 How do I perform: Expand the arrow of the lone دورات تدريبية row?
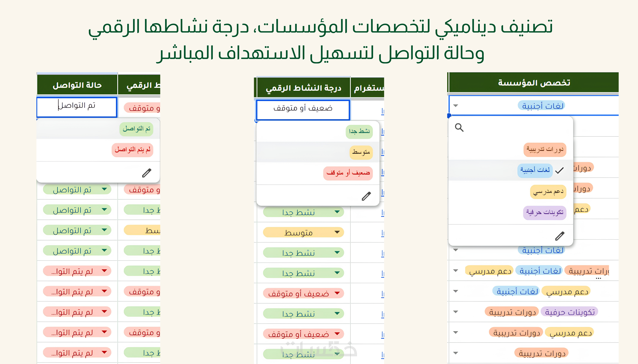click(x=456, y=353)
